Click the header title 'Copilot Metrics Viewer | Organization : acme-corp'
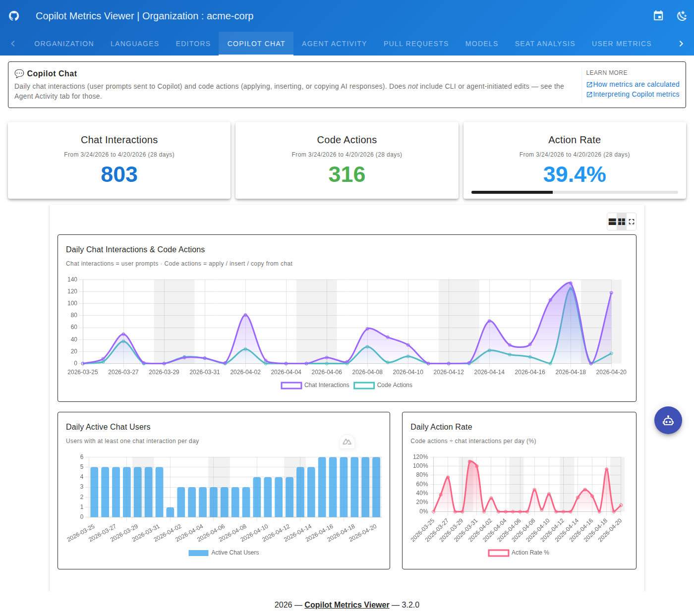The width and height of the screenshot is (694, 616). [145, 16]
